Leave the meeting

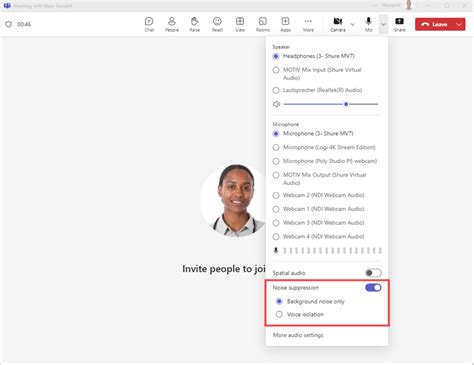click(434, 24)
